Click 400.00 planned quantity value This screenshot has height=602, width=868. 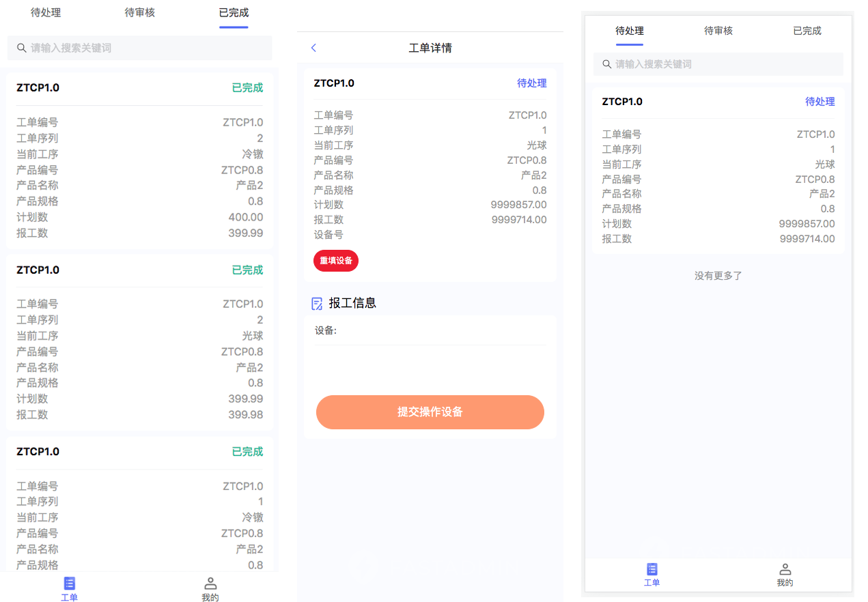pos(246,218)
